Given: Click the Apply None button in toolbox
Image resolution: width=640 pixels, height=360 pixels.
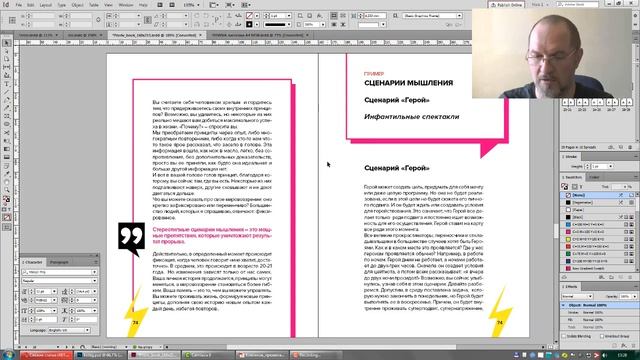Looking at the screenshot, I should [7, 218].
